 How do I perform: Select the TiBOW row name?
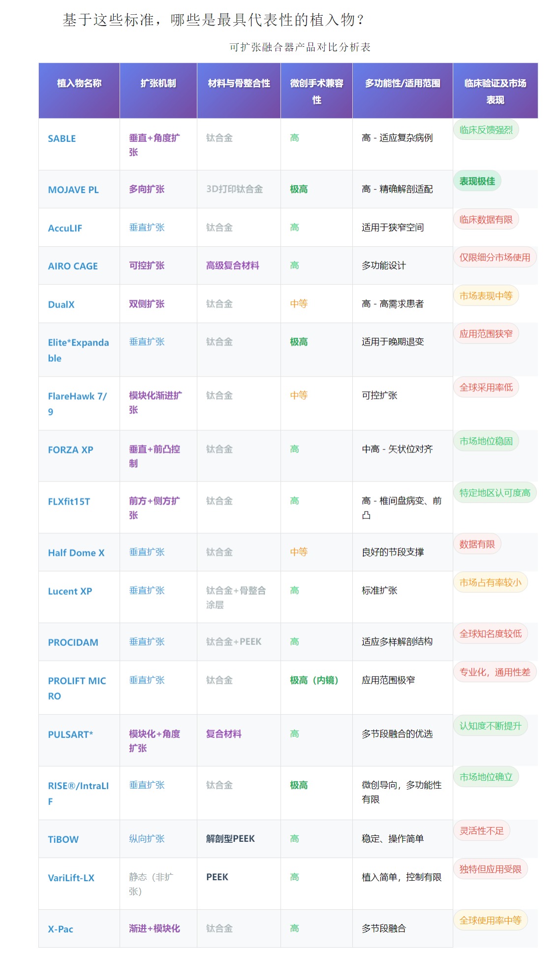63,839
